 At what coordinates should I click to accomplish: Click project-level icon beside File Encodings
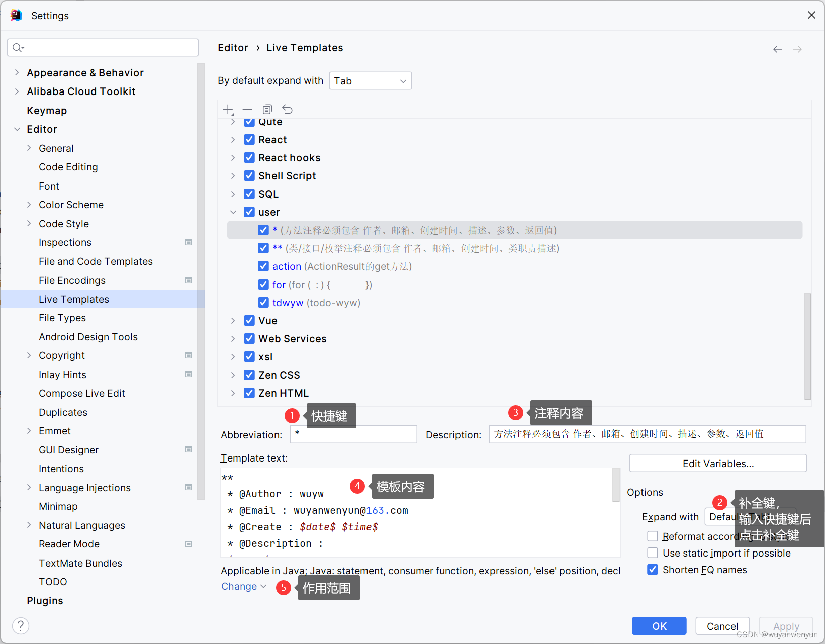tap(189, 280)
